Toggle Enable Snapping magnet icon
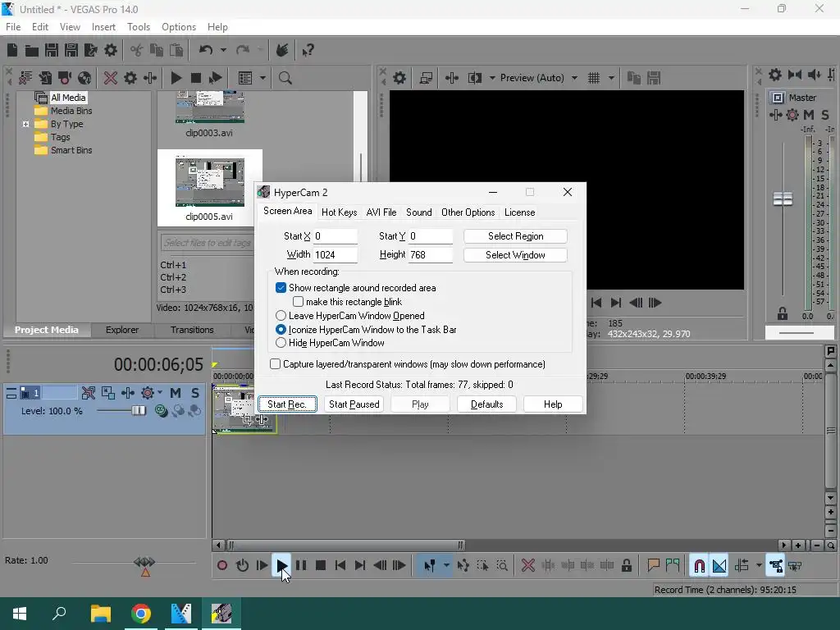 699,565
